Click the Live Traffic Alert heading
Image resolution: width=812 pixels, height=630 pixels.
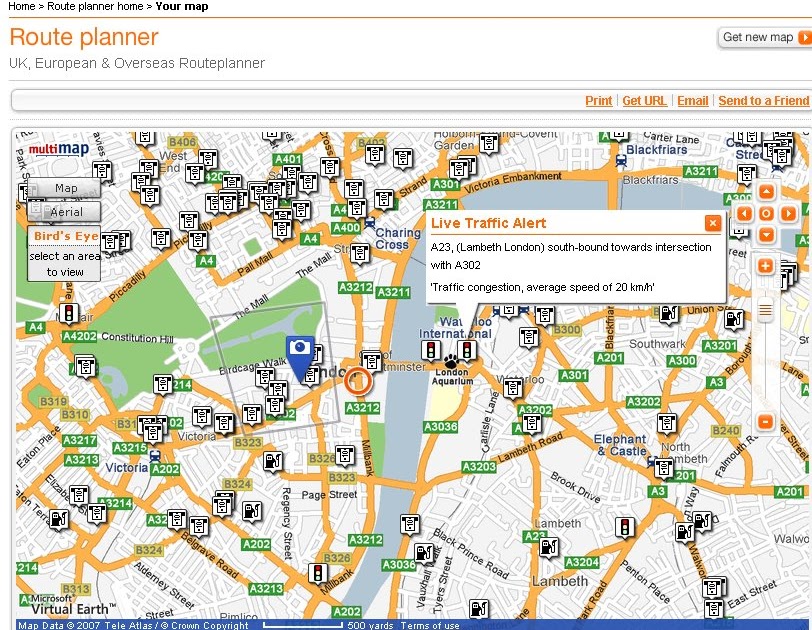(488, 223)
